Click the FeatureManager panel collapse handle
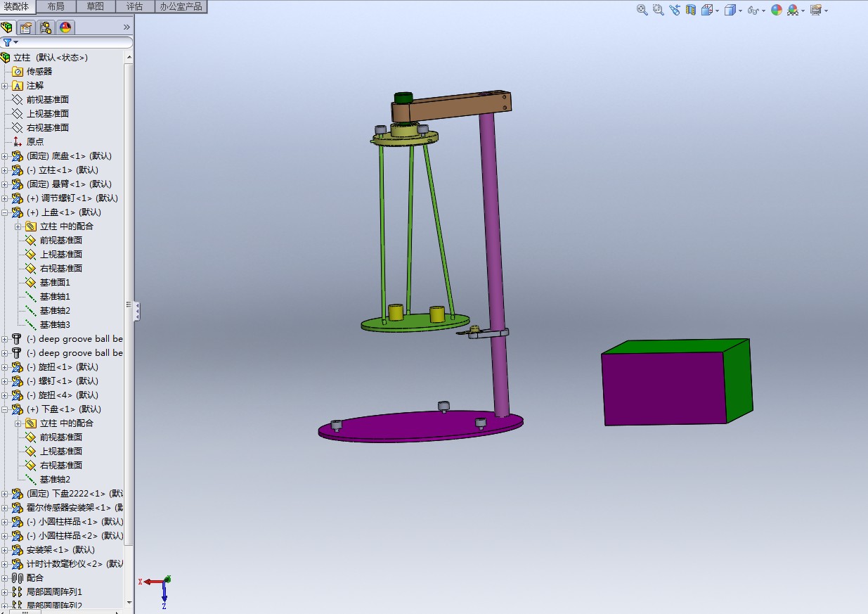 tap(137, 310)
